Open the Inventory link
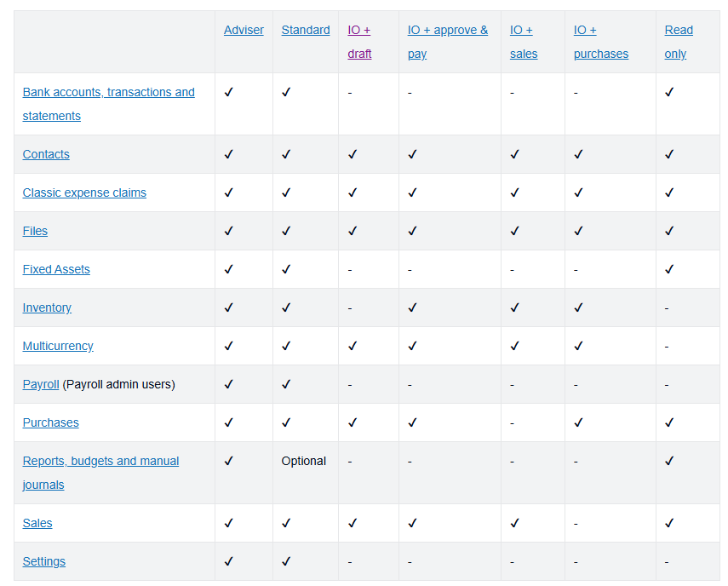 [x=47, y=307]
